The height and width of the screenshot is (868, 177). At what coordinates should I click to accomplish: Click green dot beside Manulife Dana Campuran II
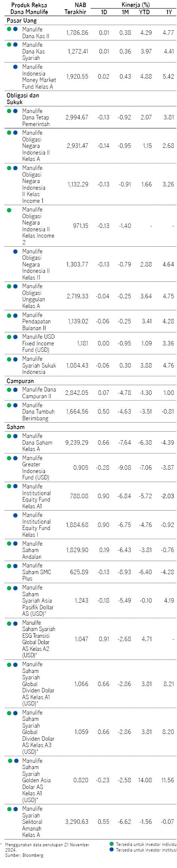click(x=9, y=390)
